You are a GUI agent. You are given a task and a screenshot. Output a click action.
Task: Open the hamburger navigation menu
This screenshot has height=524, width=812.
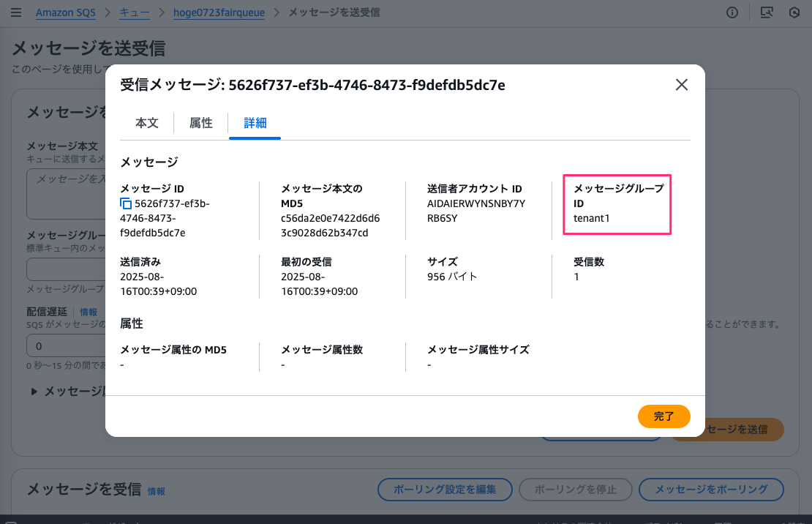(x=16, y=12)
